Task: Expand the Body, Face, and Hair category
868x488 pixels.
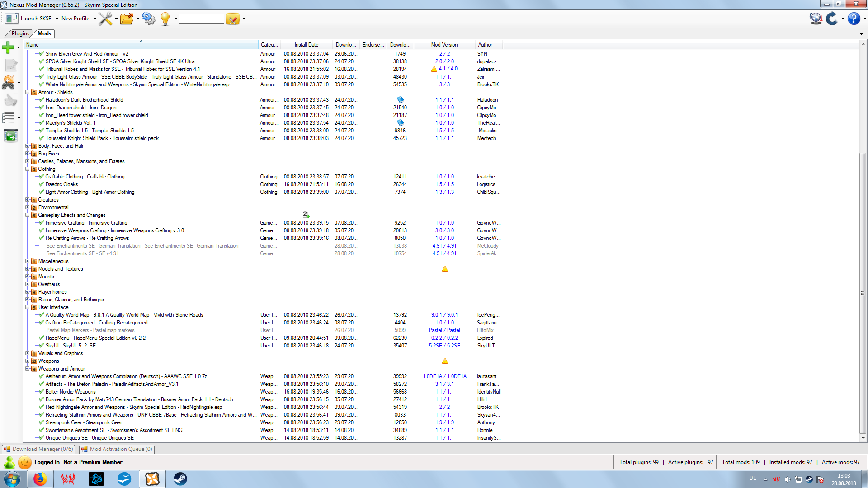Action: (x=28, y=146)
